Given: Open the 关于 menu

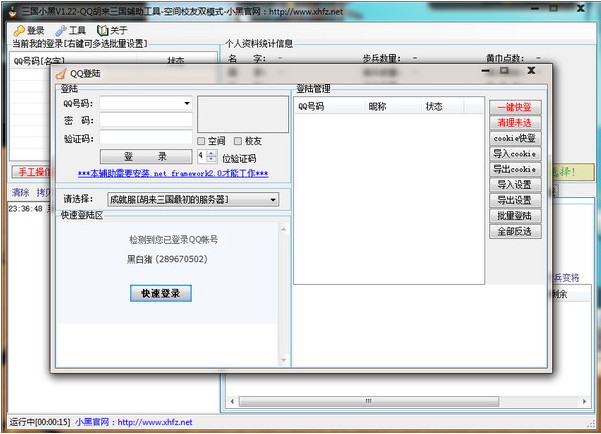Looking at the screenshot, I should point(112,30).
